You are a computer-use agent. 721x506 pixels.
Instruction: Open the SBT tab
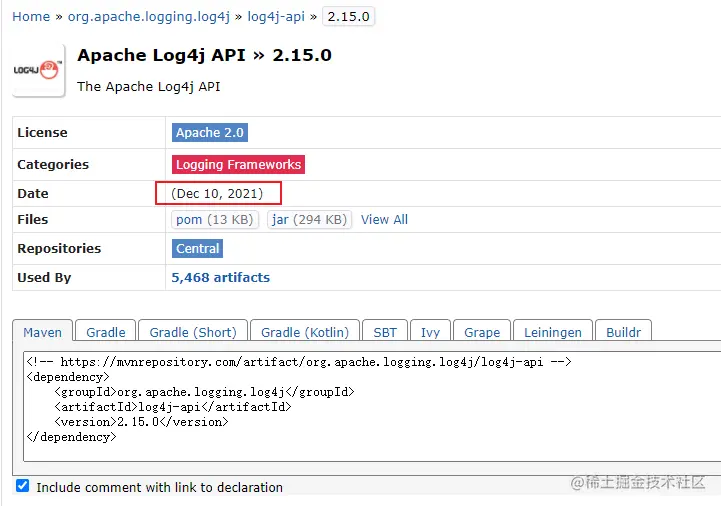(x=385, y=332)
